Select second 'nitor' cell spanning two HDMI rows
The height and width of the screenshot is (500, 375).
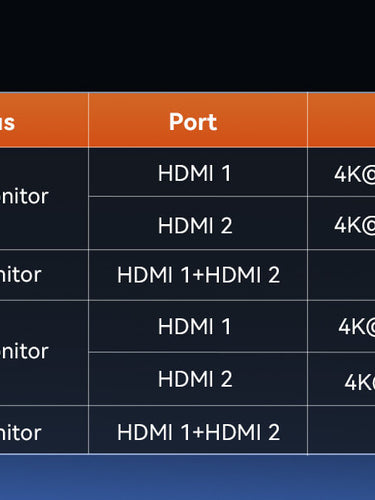click(x=44, y=353)
